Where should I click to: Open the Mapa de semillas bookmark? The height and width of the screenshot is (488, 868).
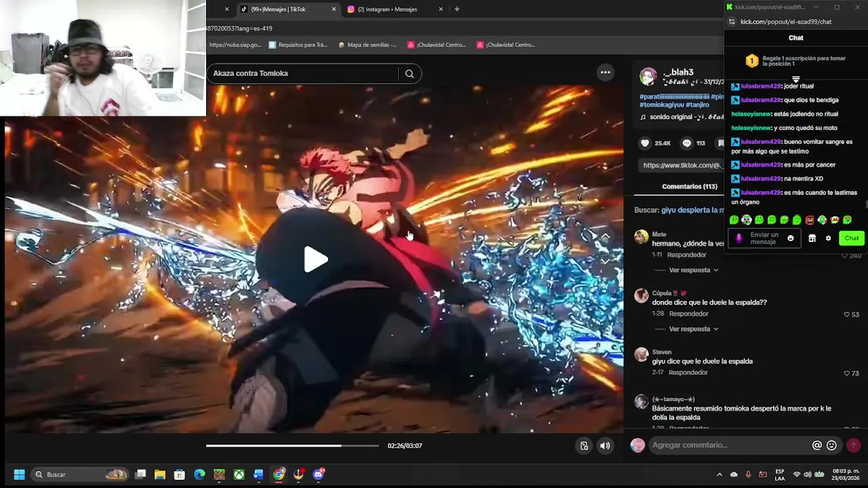coord(368,45)
